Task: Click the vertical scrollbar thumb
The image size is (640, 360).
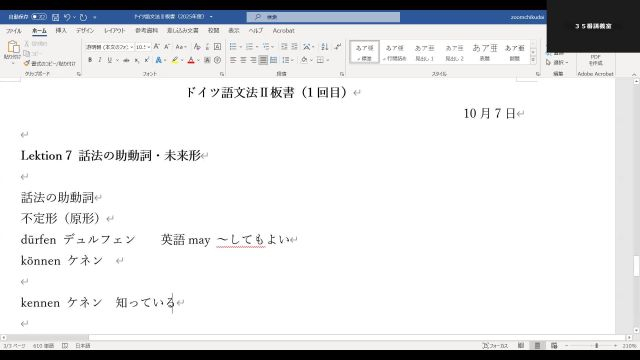Action: (636, 266)
